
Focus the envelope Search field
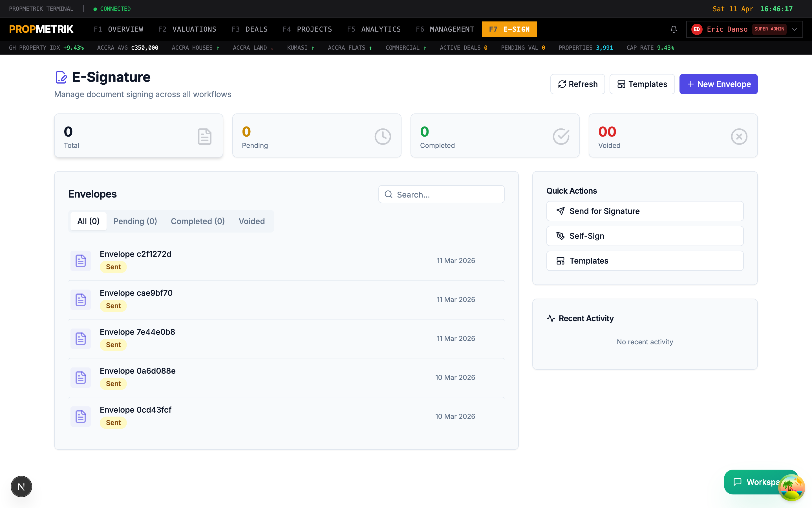click(441, 194)
